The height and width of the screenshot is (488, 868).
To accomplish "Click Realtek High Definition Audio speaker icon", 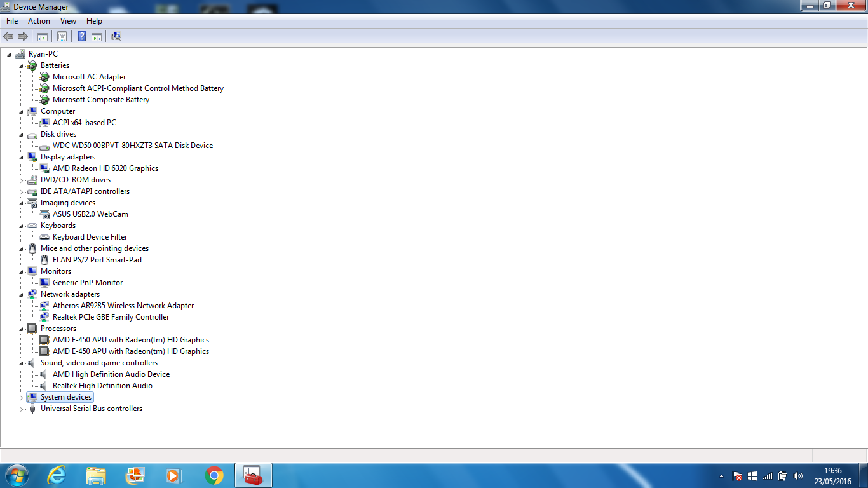I will coord(44,386).
